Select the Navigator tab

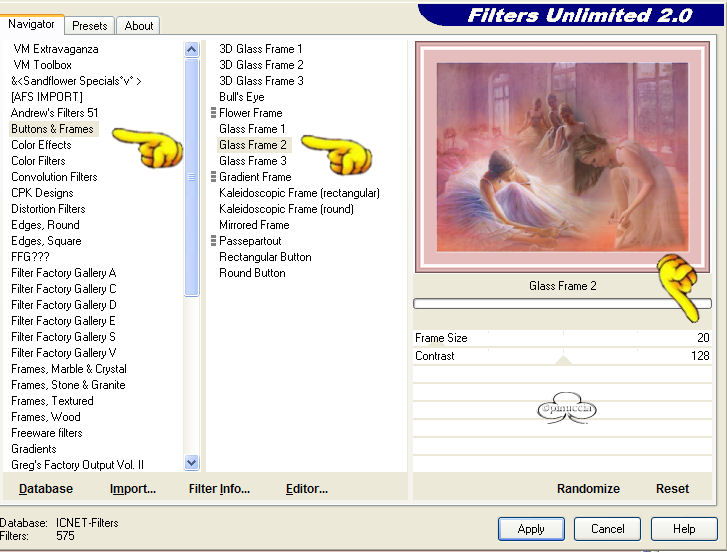pos(31,24)
